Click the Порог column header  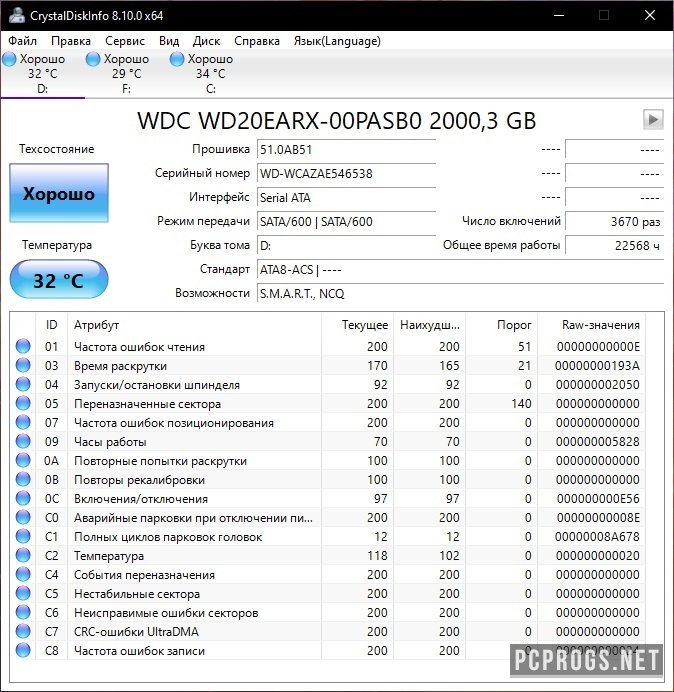point(502,325)
